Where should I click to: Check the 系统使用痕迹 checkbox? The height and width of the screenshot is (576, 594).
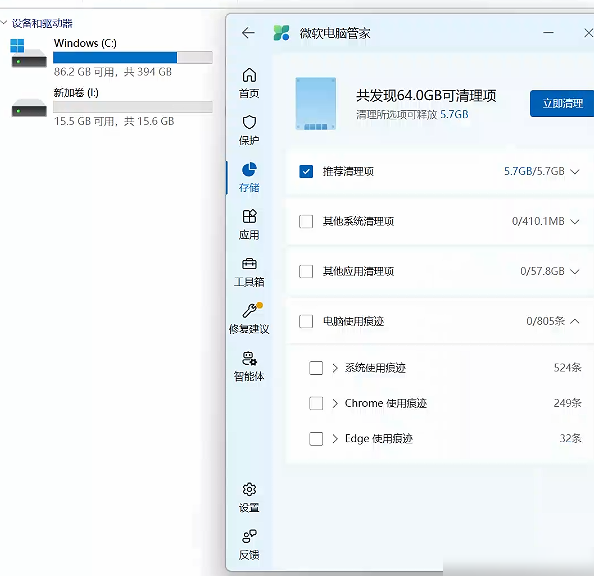coord(316,368)
